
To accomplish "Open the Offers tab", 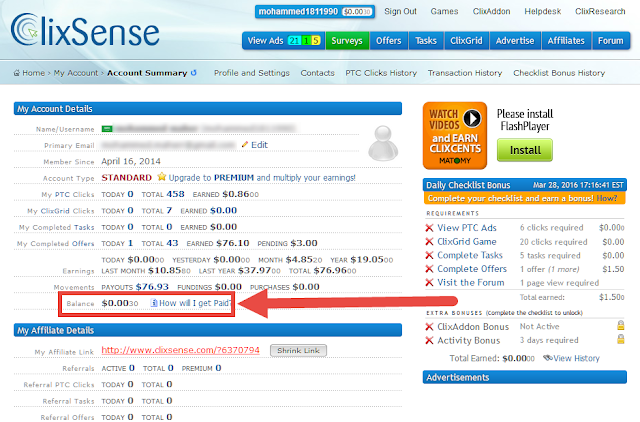I will pyautogui.click(x=389, y=41).
